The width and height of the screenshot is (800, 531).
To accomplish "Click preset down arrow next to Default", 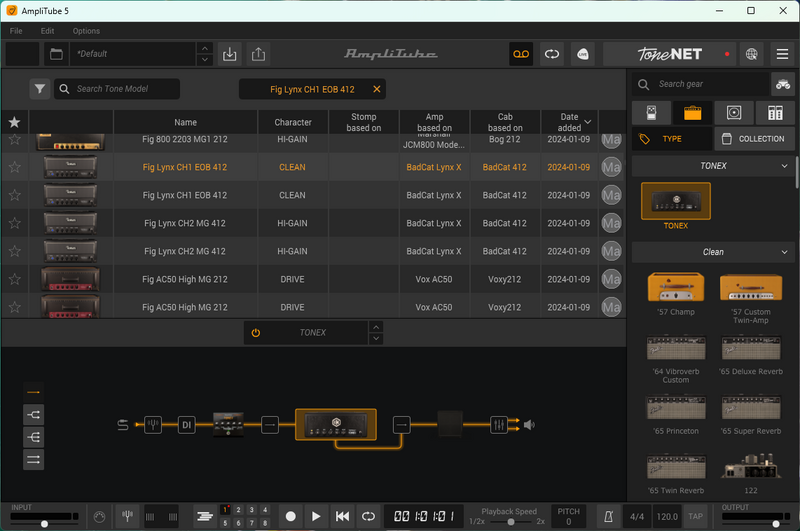I will point(205,60).
